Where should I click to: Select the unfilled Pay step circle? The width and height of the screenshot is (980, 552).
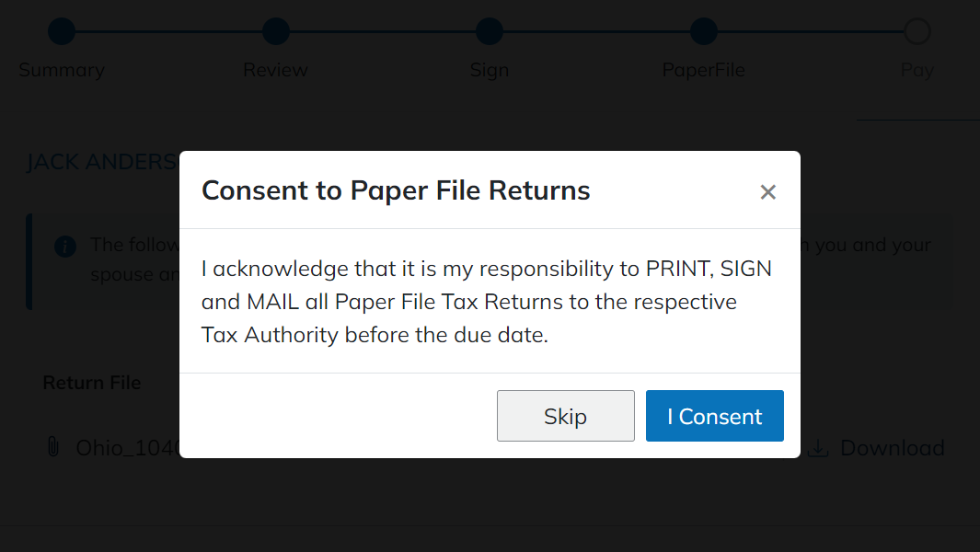coord(917,30)
